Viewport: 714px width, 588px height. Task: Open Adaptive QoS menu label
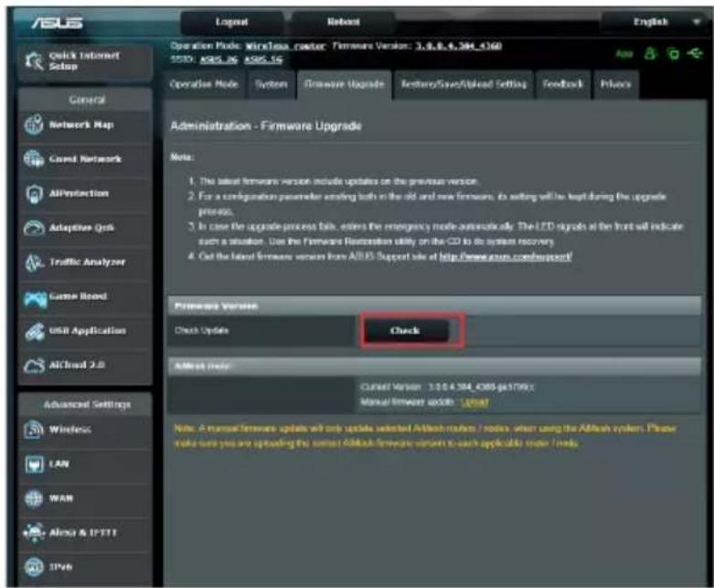pos(81,228)
